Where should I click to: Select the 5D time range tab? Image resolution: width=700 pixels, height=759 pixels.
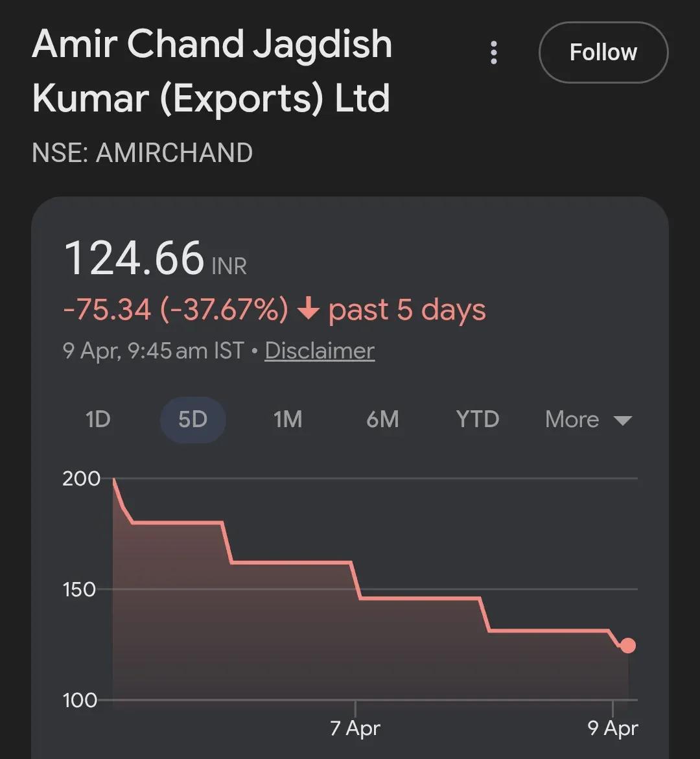pyautogui.click(x=192, y=419)
